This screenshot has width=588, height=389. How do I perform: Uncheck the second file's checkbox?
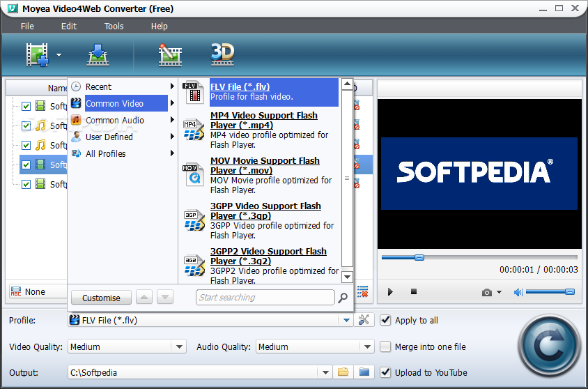coord(26,125)
